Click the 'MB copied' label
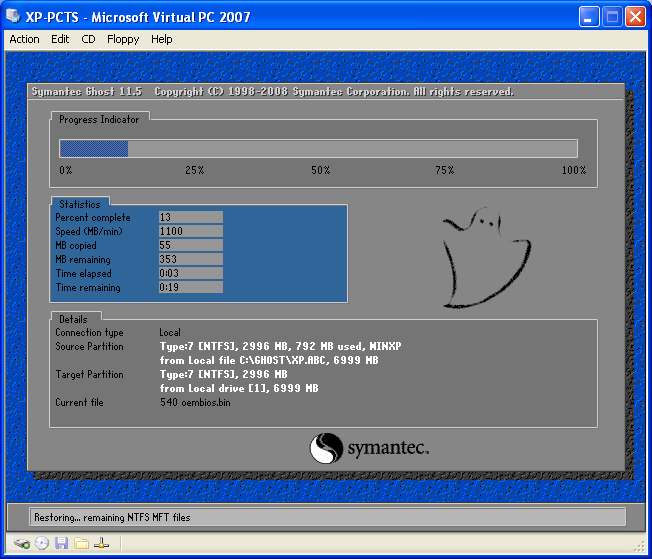 pos(76,245)
